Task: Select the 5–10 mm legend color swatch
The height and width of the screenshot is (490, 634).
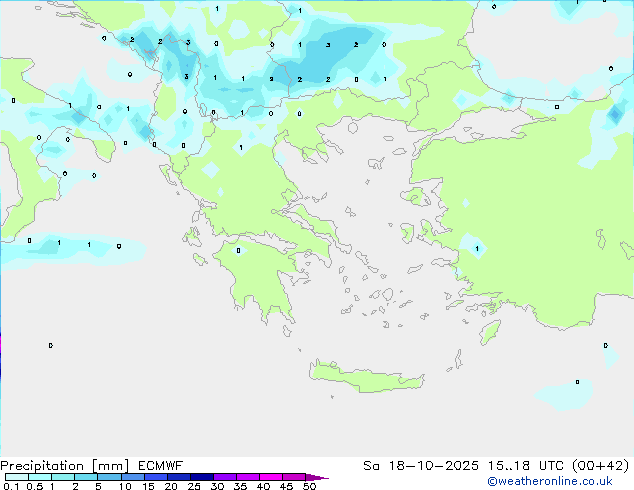Action: pos(109,477)
